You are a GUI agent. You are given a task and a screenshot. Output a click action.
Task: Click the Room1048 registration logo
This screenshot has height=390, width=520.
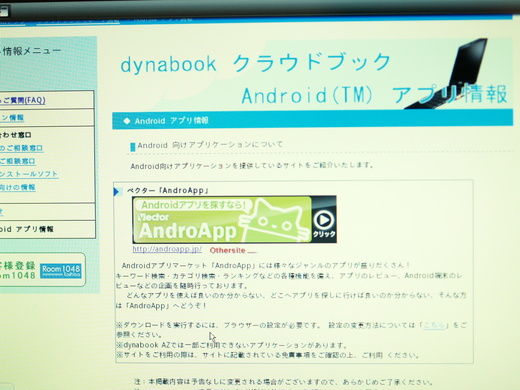61,271
